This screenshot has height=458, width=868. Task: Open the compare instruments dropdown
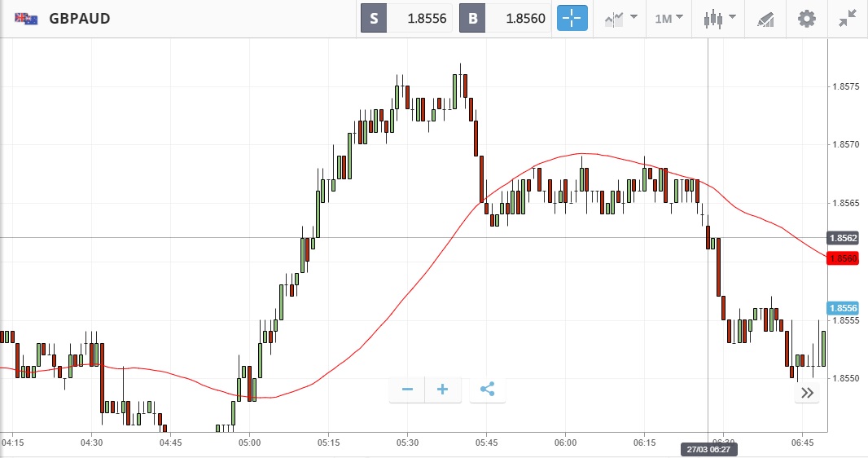[620, 18]
